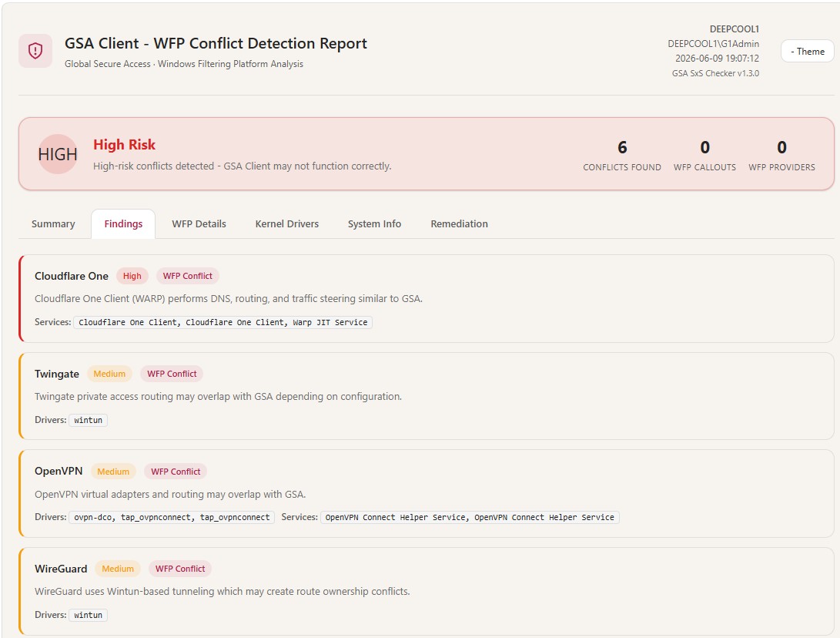This screenshot has height=638, width=840.
Task: Click the High Risk heading
Action: click(124, 145)
